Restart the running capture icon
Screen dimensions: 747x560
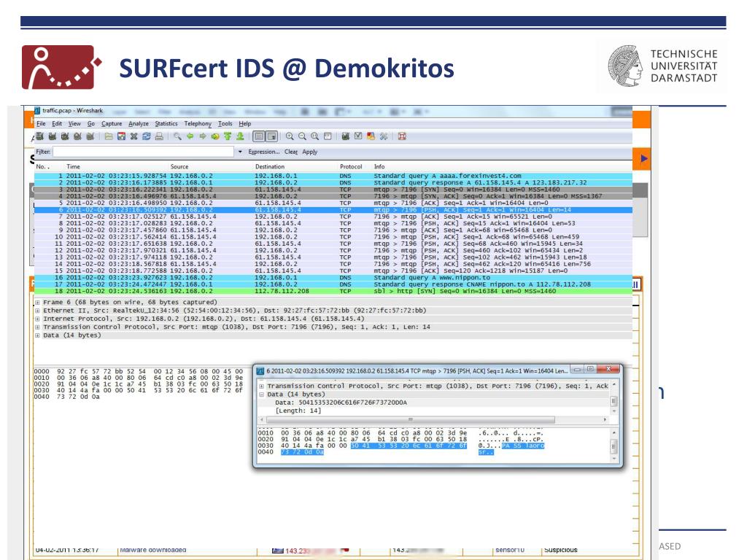90,136
